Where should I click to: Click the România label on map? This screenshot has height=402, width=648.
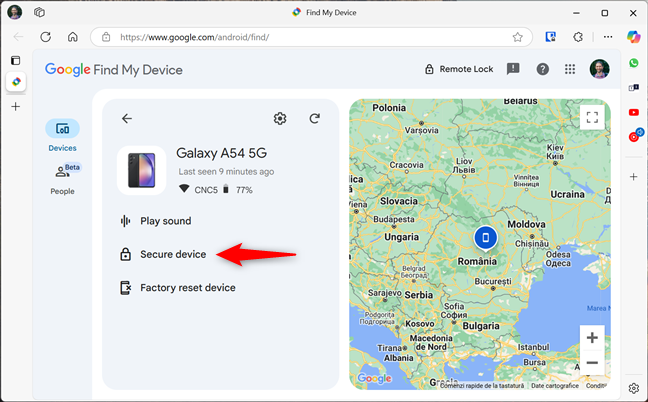pos(477,262)
